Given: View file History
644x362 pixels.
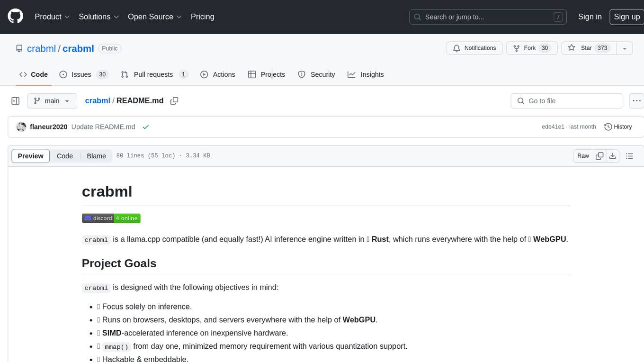Looking at the screenshot, I should [618, 127].
